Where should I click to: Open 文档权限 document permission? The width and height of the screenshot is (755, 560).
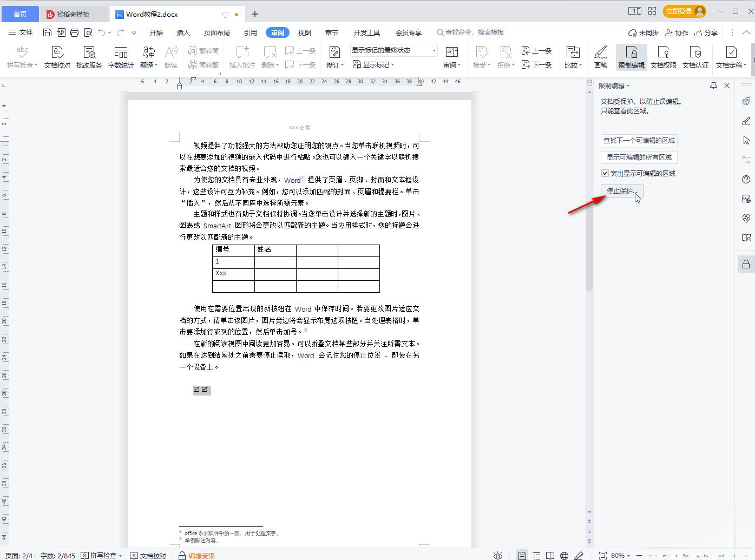click(664, 57)
